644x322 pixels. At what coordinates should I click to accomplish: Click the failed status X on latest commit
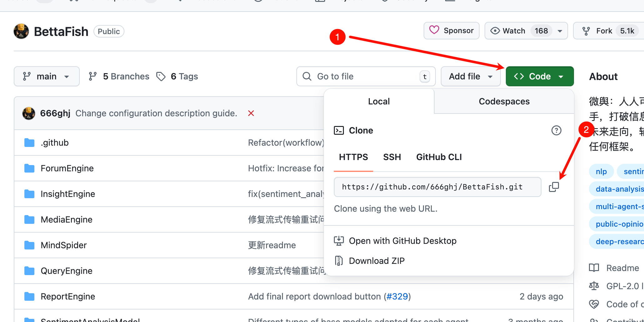pos(251,113)
